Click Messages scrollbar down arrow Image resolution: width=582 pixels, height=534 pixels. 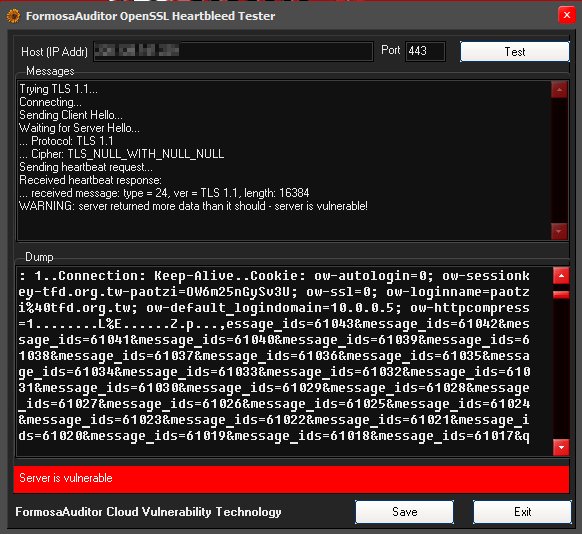(559, 232)
